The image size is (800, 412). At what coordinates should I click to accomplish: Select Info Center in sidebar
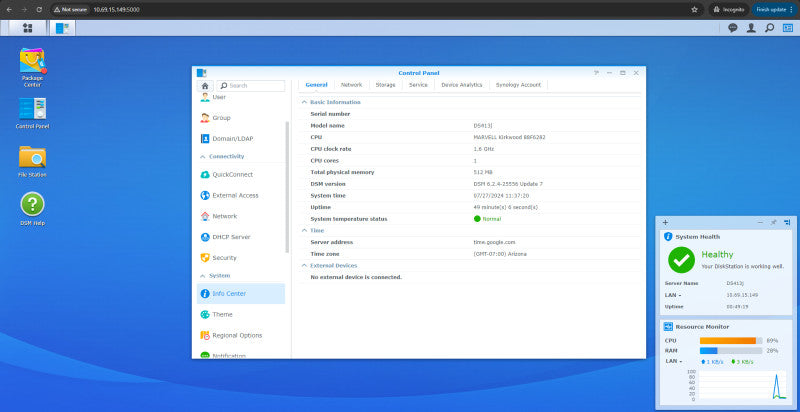(241, 294)
